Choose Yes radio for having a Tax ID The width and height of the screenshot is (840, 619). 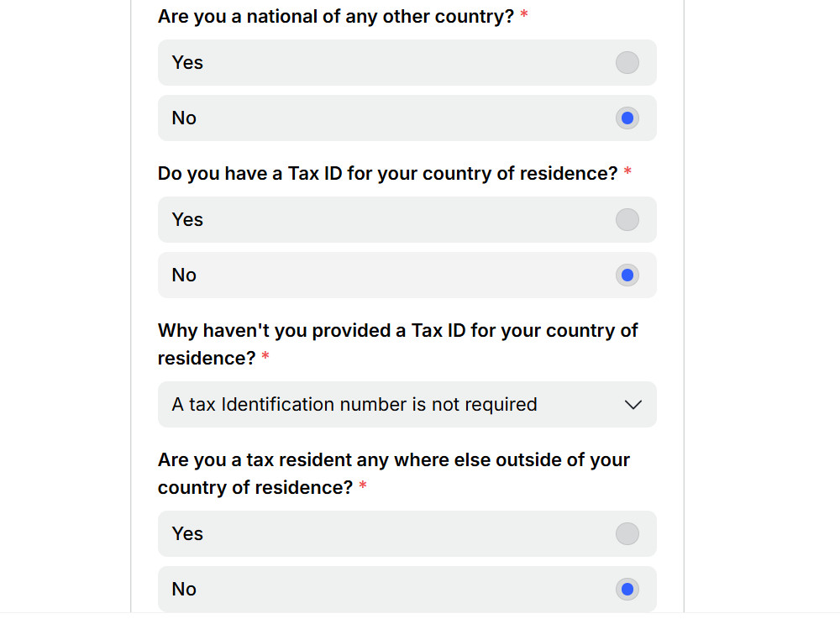pyautogui.click(x=627, y=220)
